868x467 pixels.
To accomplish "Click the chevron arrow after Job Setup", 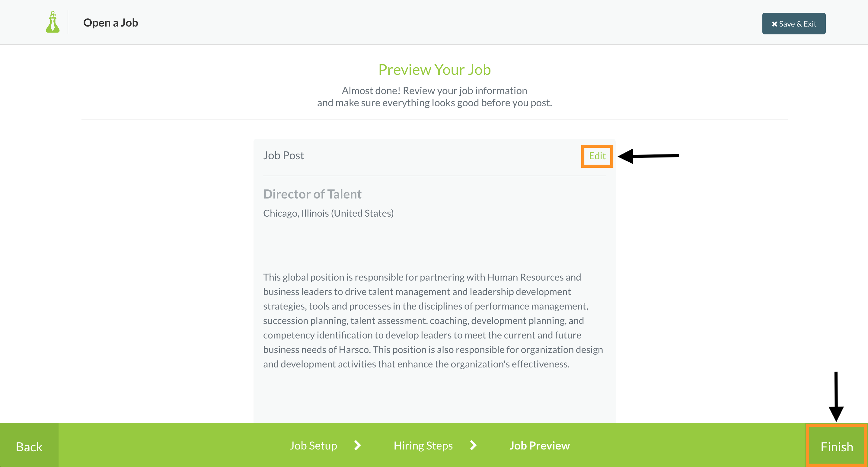I will tap(358, 445).
